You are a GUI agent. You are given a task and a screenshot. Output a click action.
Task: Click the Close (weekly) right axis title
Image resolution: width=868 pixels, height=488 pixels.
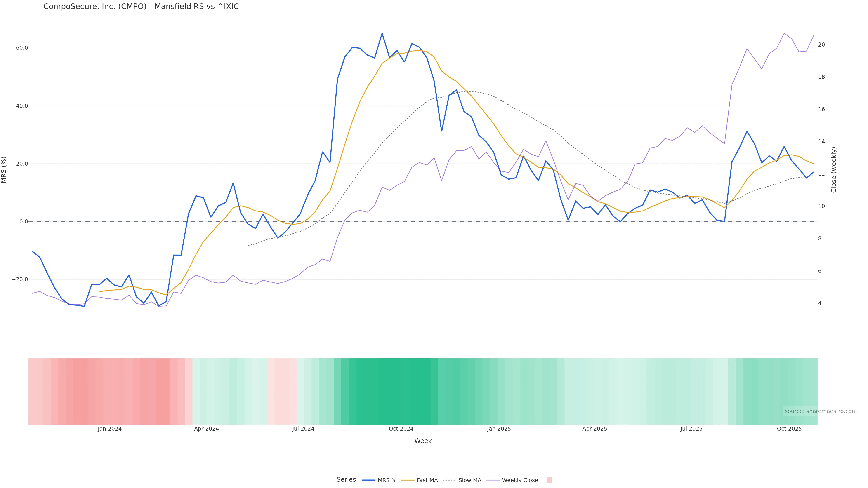pos(834,170)
